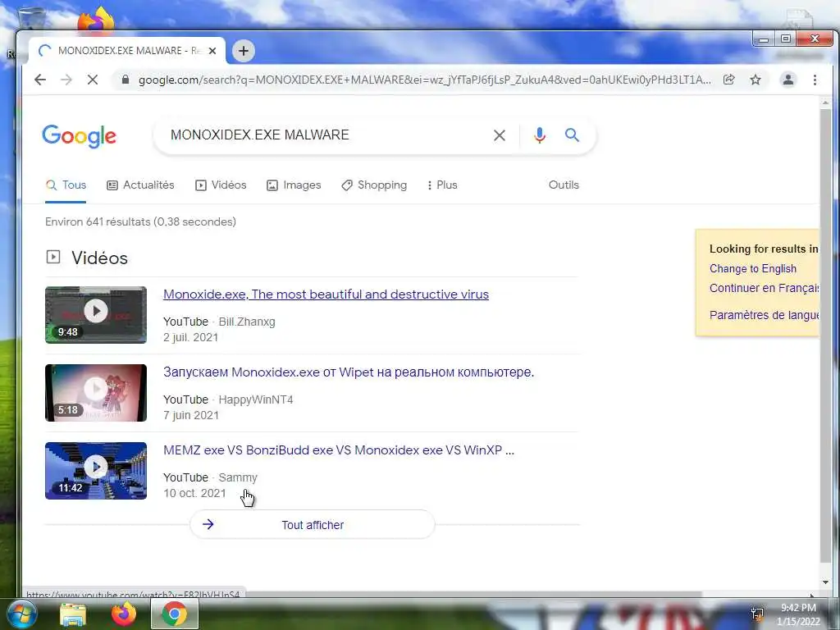Click Chrome icon in the taskbar

click(x=174, y=614)
